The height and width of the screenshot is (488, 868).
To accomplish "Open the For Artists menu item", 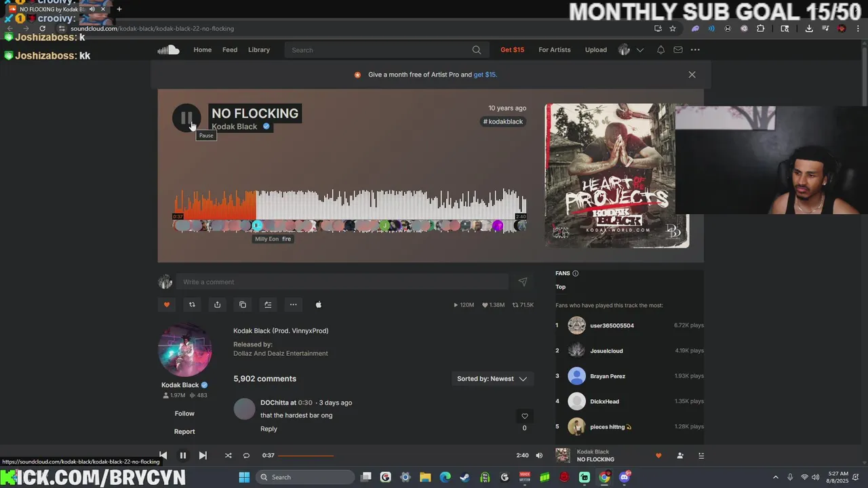I will pyautogui.click(x=555, y=49).
